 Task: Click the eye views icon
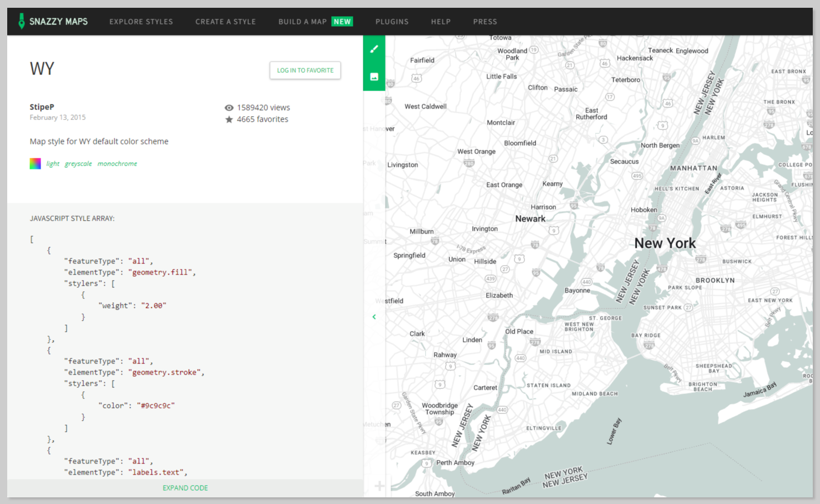point(229,108)
